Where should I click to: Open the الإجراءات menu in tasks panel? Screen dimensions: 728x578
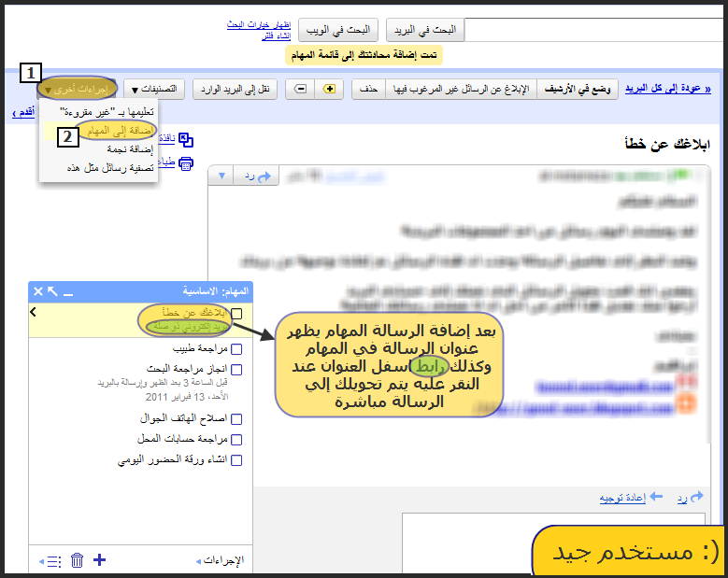coord(220,561)
